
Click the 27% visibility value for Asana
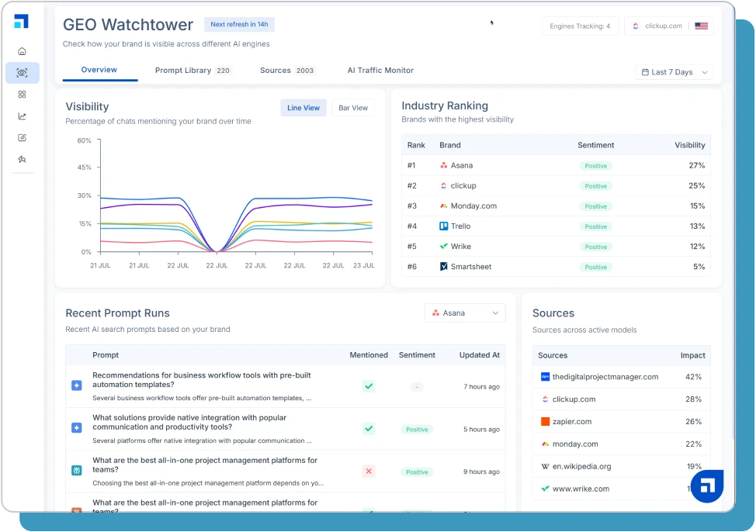pos(697,165)
